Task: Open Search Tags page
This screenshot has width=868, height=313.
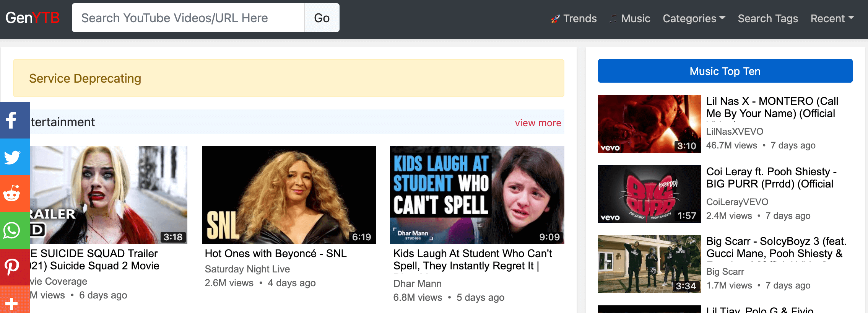Action: pyautogui.click(x=768, y=18)
